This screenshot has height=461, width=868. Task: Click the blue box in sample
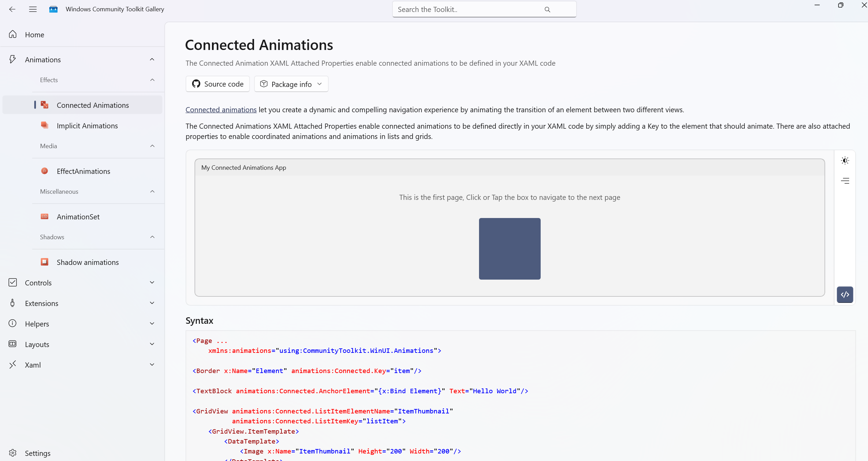[510, 248]
